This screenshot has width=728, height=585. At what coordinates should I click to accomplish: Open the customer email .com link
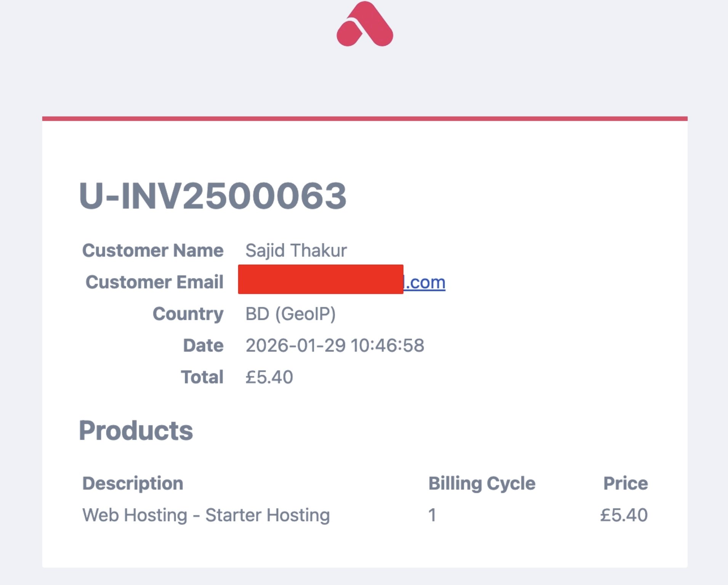tap(424, 282)
